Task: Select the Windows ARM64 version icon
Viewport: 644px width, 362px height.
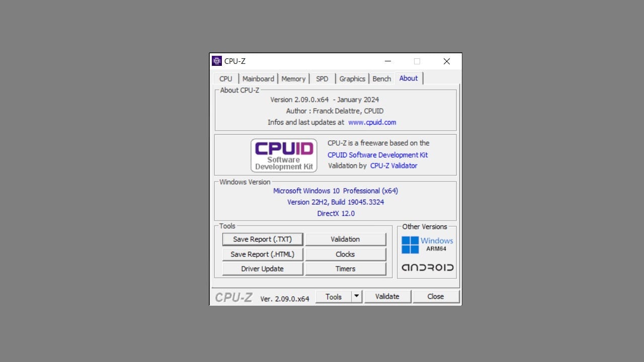Action: point(427,244)
